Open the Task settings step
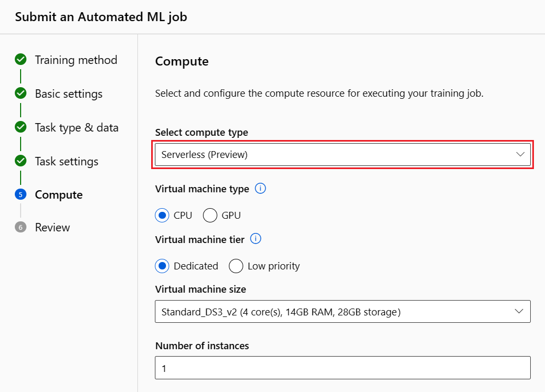 pos(66,161)
